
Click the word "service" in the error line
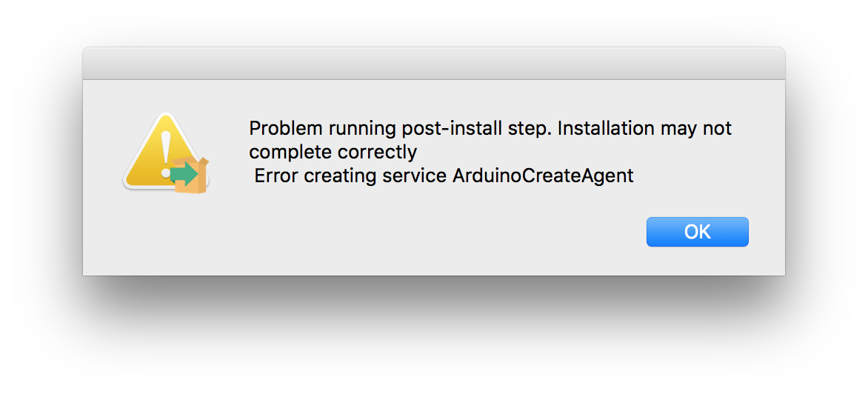418,176
